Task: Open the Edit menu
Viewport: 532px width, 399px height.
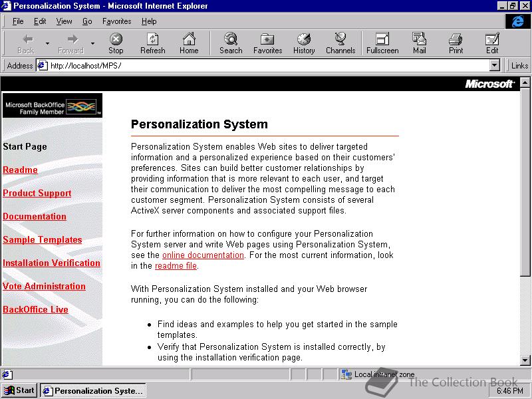Action: point(40,21)
